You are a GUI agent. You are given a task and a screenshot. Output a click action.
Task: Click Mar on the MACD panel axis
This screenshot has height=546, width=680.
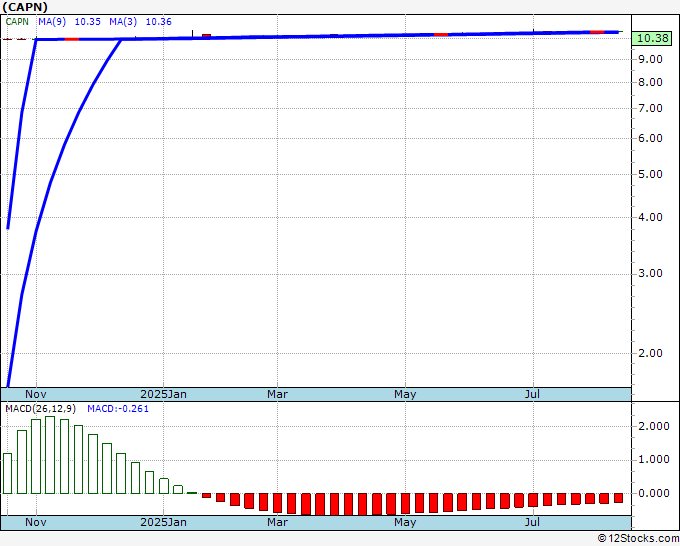pos(277,522)
